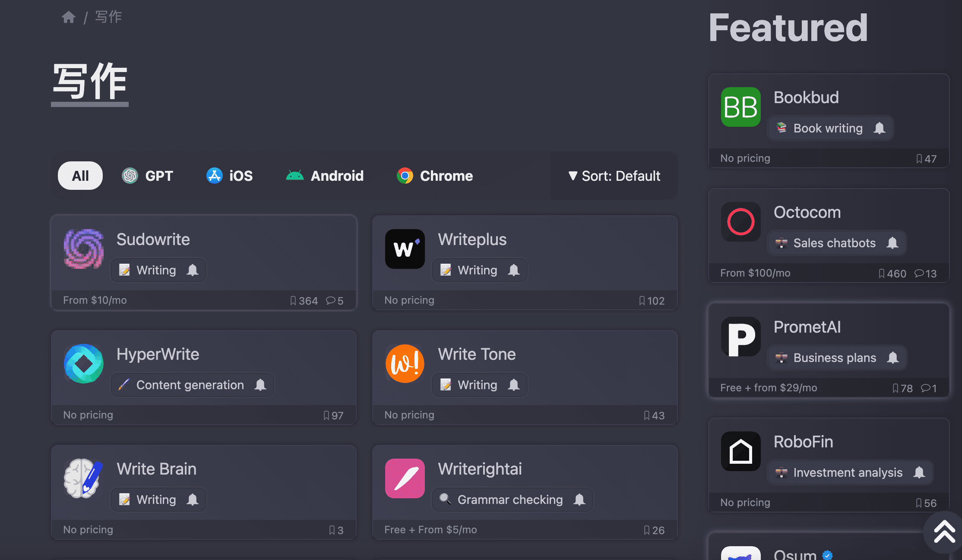The image size is (962, 560).
Task: Save Sudowrite via its 364 bookmark count
Action: (x=304, y=301)
